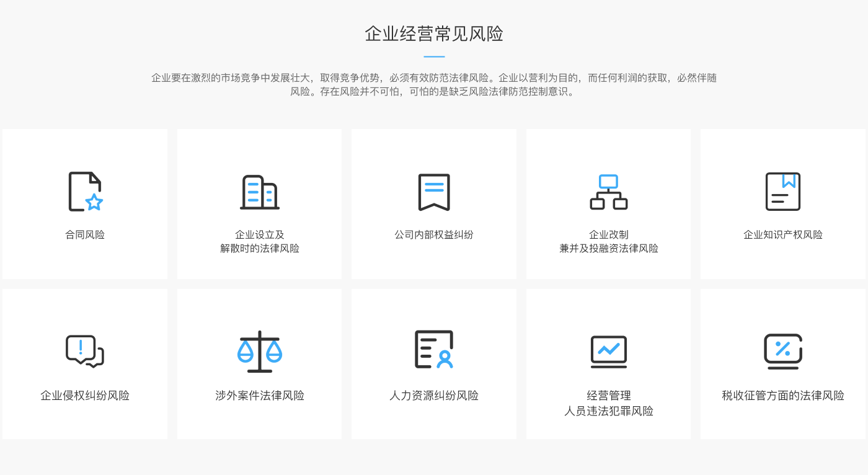Open 企业改制兼并及投融资法律风险 text
868x475 pixels.
(x=608, y=242)
